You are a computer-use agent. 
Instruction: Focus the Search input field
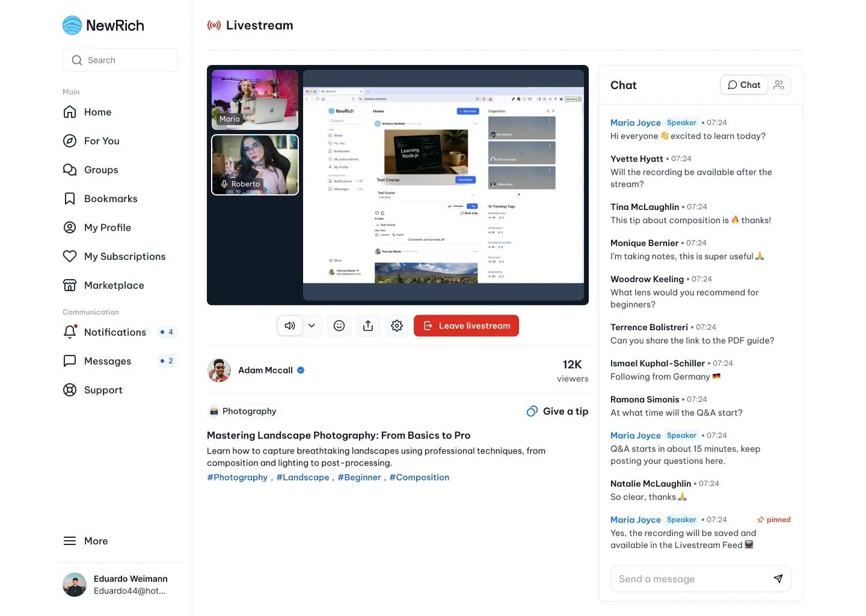(120, 60)
